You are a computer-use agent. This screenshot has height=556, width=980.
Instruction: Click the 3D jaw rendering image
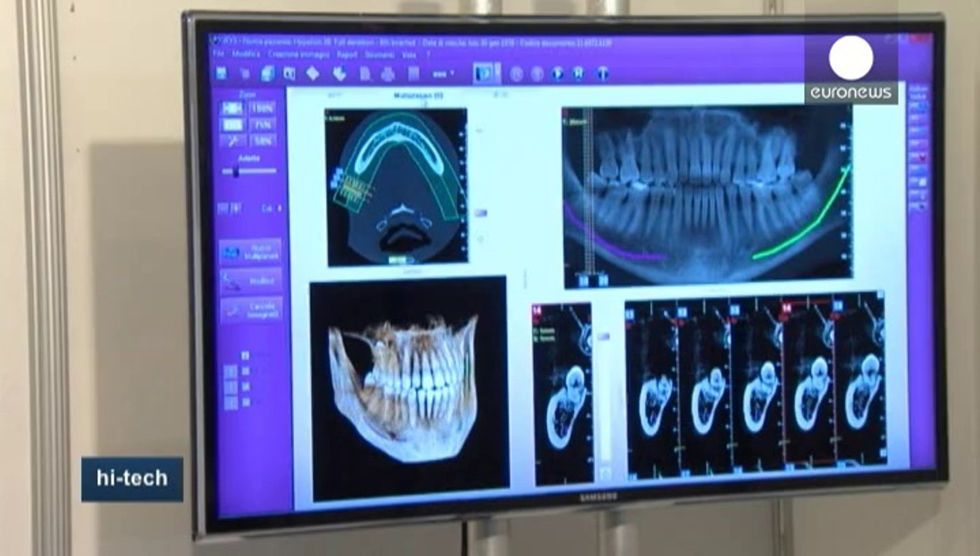(409, 388)
